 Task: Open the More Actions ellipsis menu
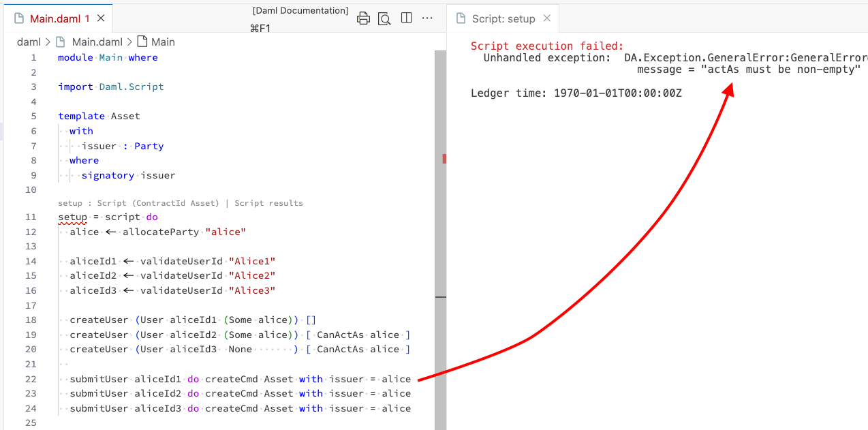coord(427,18)
